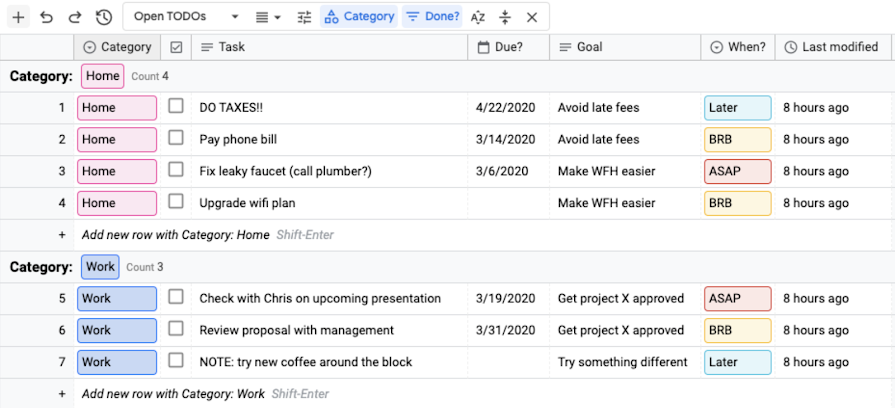
Task: Check the DO TAXES!! task checkbox
Action: (x=176, y=106)
